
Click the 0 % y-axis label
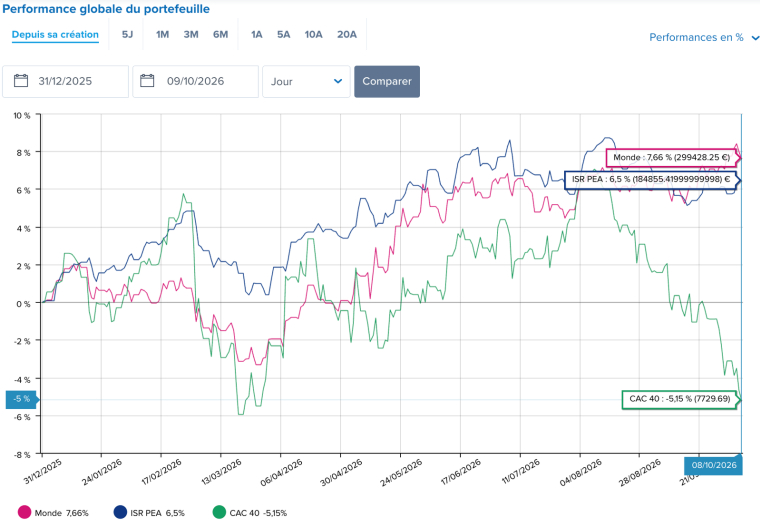23,303
